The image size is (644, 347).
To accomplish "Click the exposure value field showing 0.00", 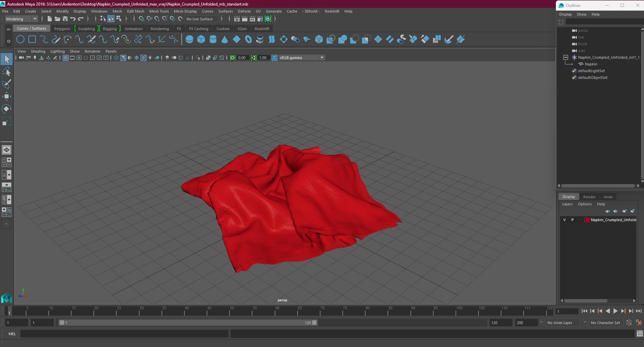I will [x=243, y=58].
